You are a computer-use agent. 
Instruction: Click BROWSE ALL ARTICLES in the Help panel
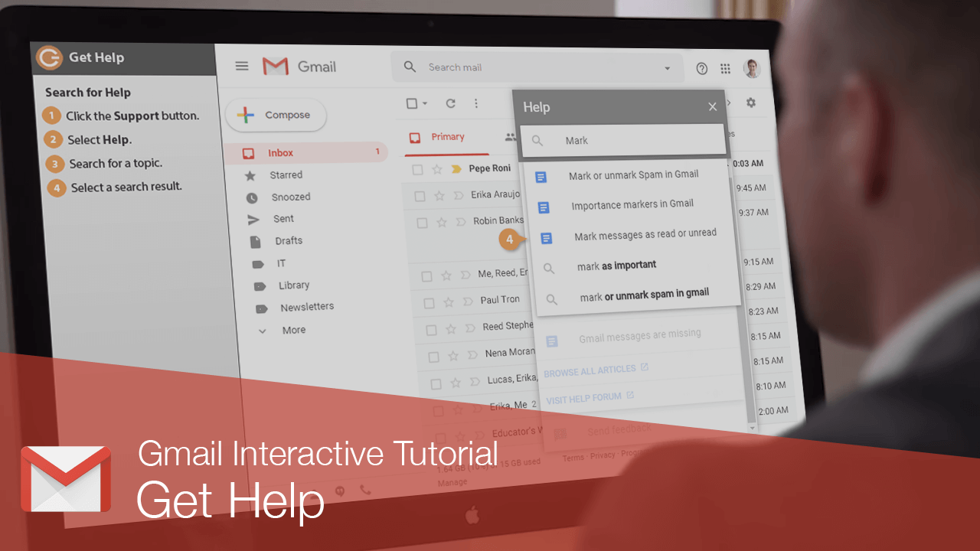[591, 370]
